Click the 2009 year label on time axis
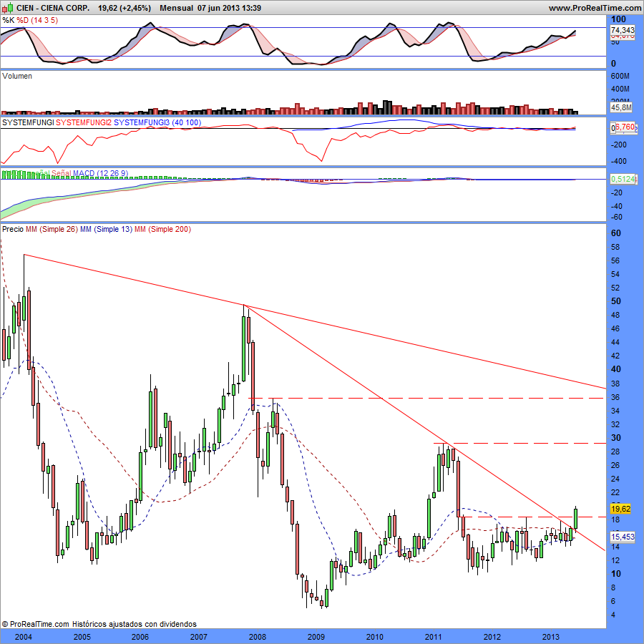 316,637
